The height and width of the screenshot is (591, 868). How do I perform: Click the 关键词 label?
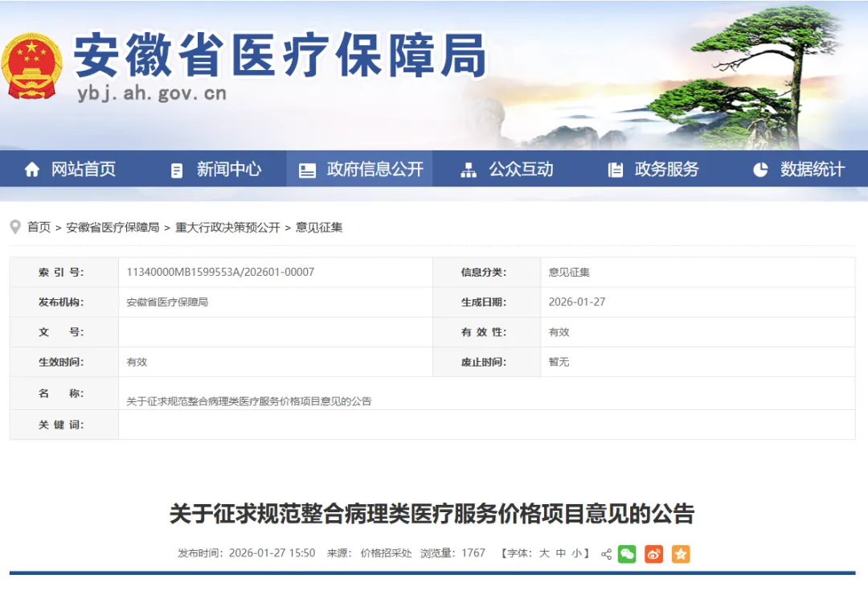61,425
